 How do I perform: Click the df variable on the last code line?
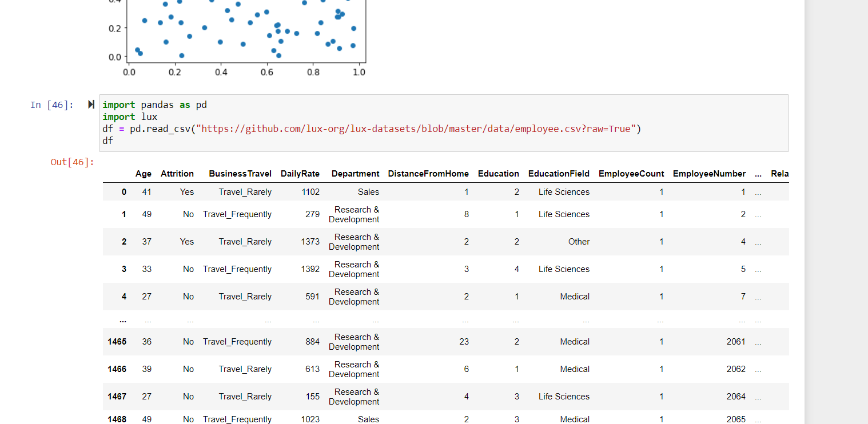pos(106,140)
